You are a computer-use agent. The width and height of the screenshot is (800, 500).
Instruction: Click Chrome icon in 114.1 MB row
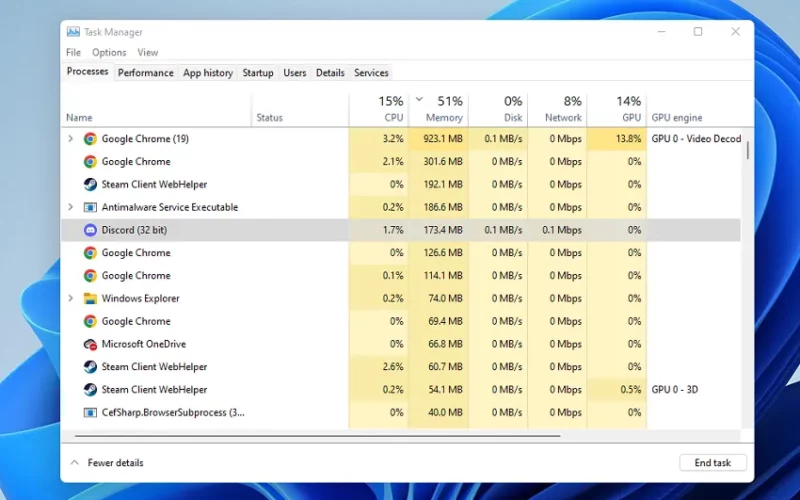(x=90, y=276)
